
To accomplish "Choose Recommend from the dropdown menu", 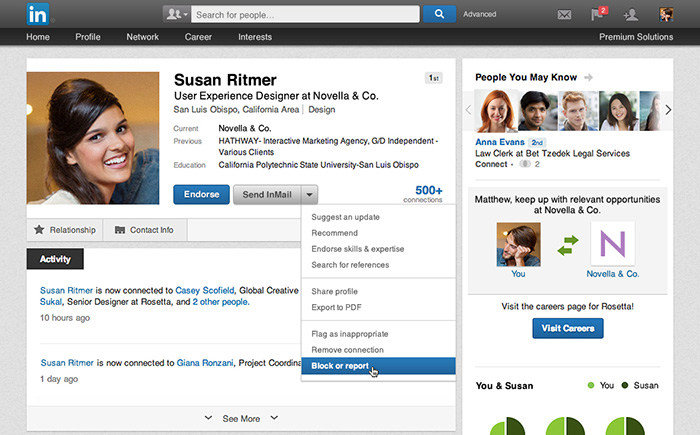I will coord(334,233).
